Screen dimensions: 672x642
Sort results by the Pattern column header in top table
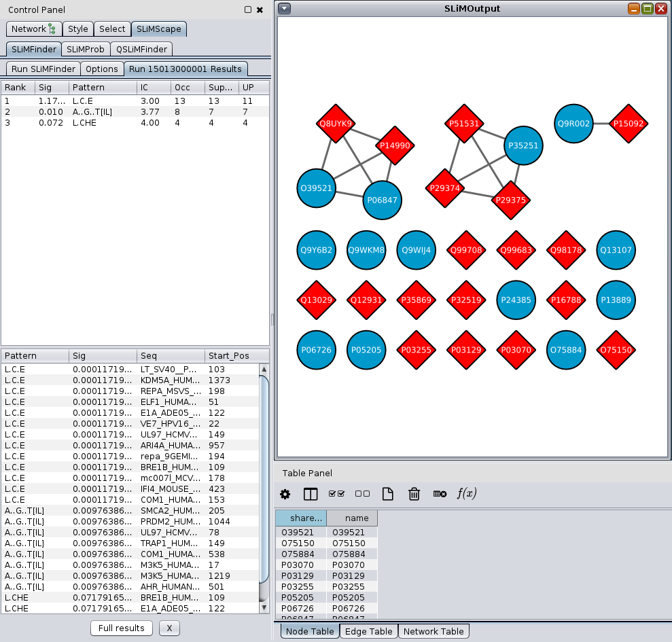pyautogui.click(x=103, y=88)
